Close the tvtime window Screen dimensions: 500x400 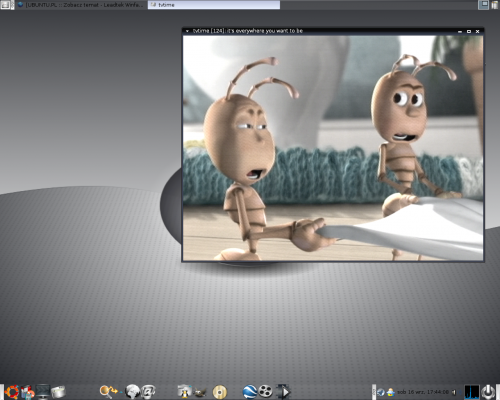pos(477,31)
